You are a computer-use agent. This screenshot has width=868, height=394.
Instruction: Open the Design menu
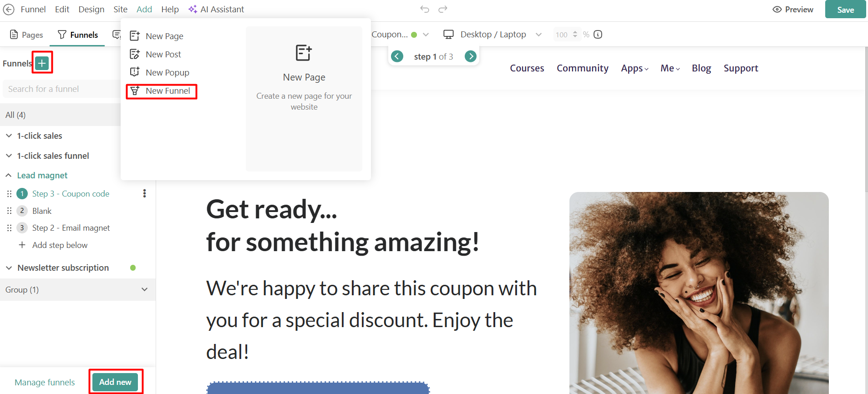pyautogui.click(x=91, y=9)
